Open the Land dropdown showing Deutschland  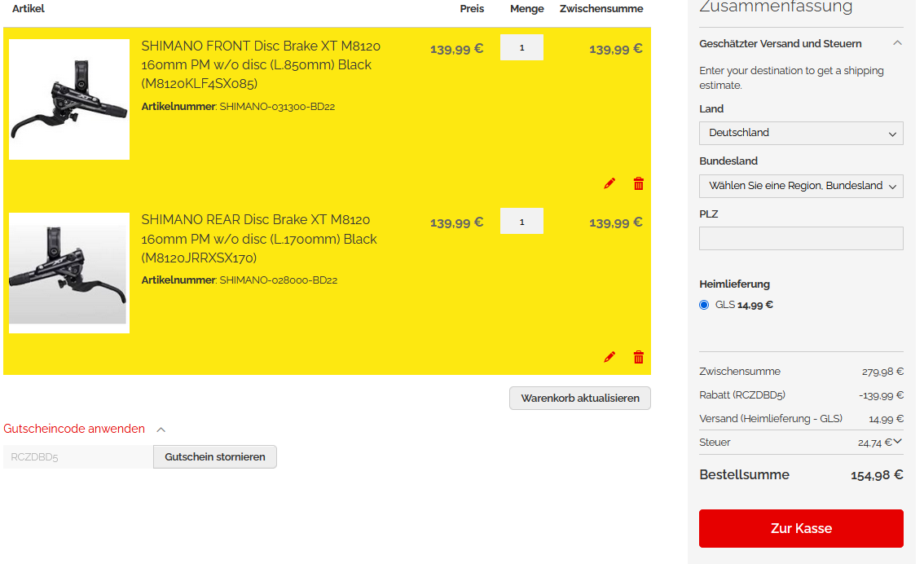pyautogui.click(x=801, y=133)
